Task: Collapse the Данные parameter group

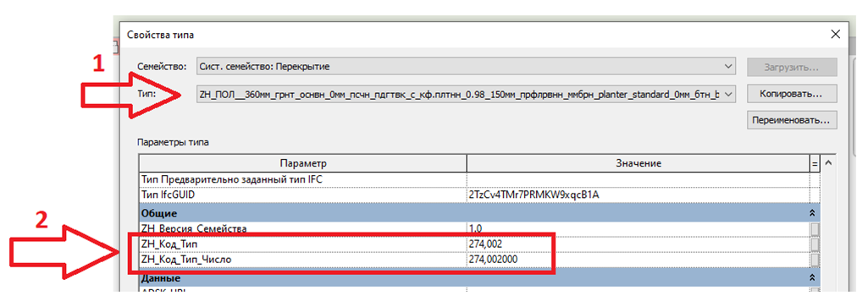Action: [x=813, y=277]
